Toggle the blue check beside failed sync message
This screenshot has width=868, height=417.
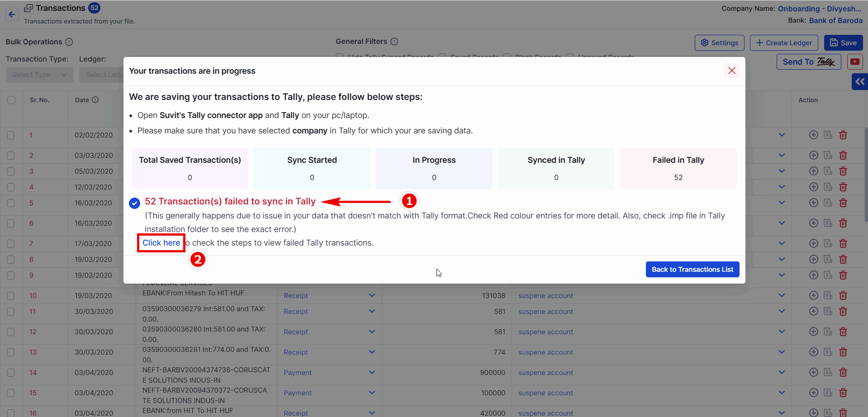[134, 203]
